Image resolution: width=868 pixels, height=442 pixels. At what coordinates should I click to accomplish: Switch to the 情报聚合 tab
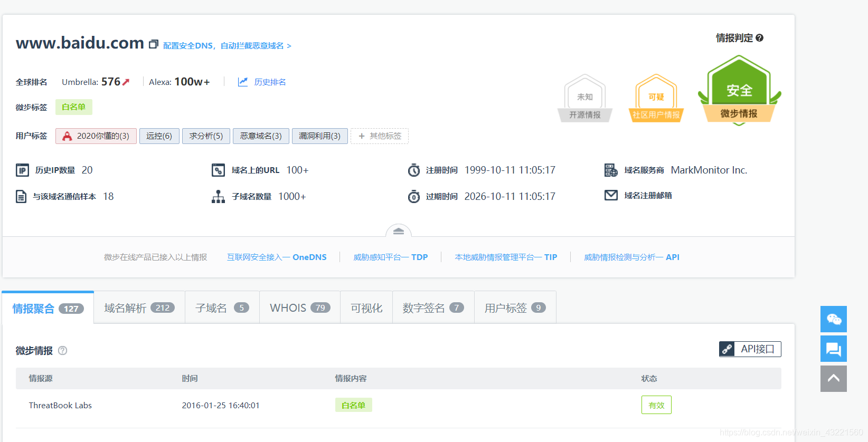click(48, 308)
